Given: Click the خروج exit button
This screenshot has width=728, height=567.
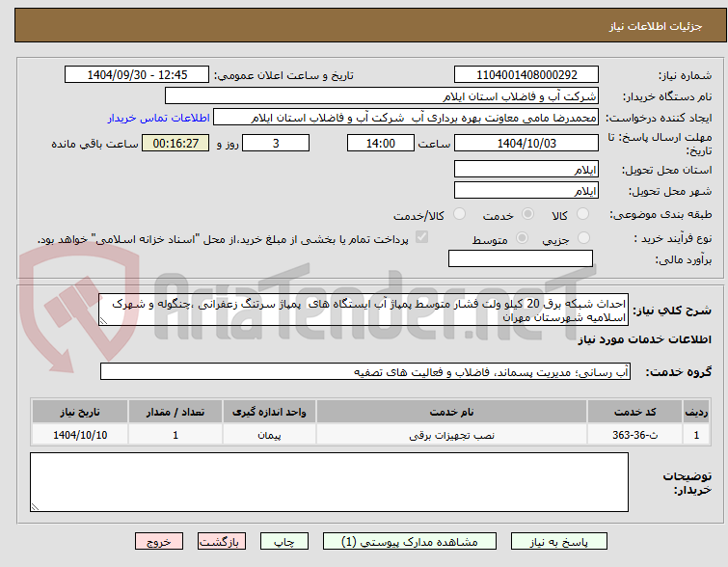Looking at the screenshot, I should coord(159,542).
